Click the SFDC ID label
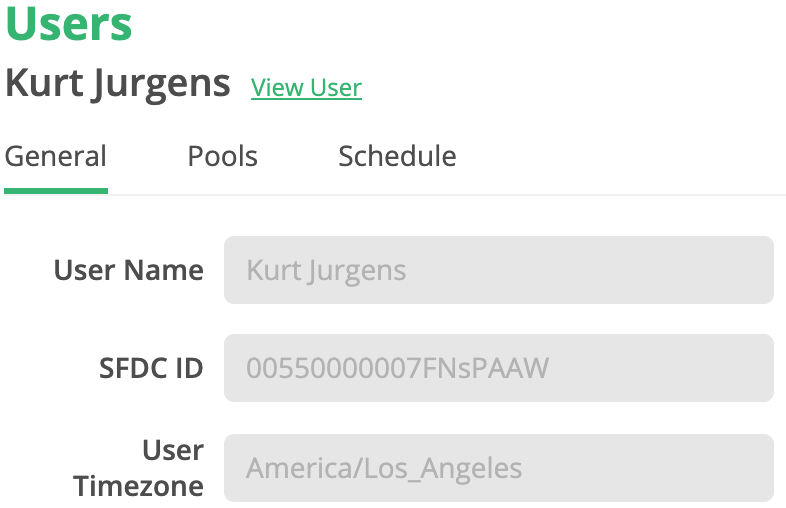Image resolution: width=786 pixels, height=508 pixels. (151, 368)
